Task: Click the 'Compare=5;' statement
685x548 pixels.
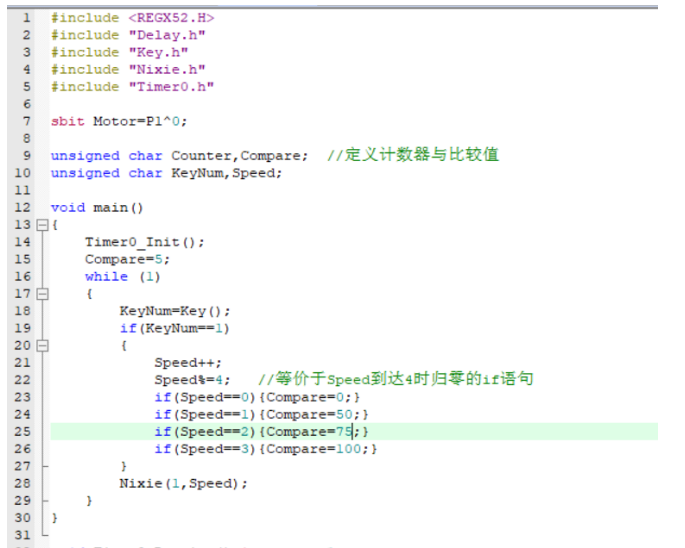Action: coord(127,260)
